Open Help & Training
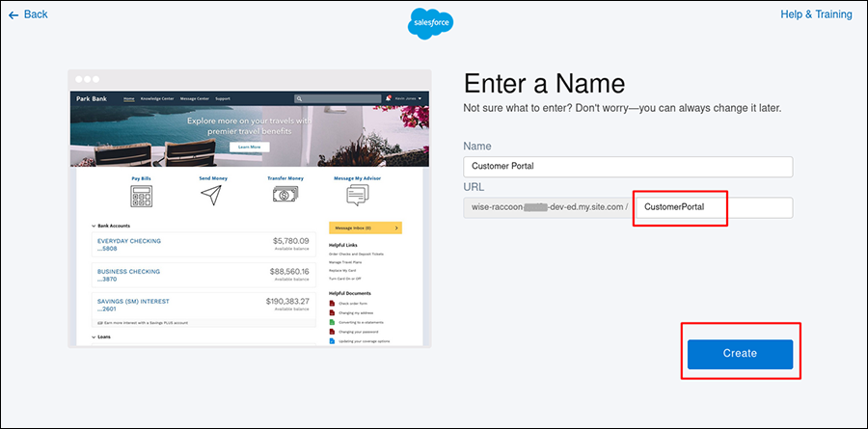Image resolution: width=868 pixels, height=429 pixels. [x=816, y=14]
